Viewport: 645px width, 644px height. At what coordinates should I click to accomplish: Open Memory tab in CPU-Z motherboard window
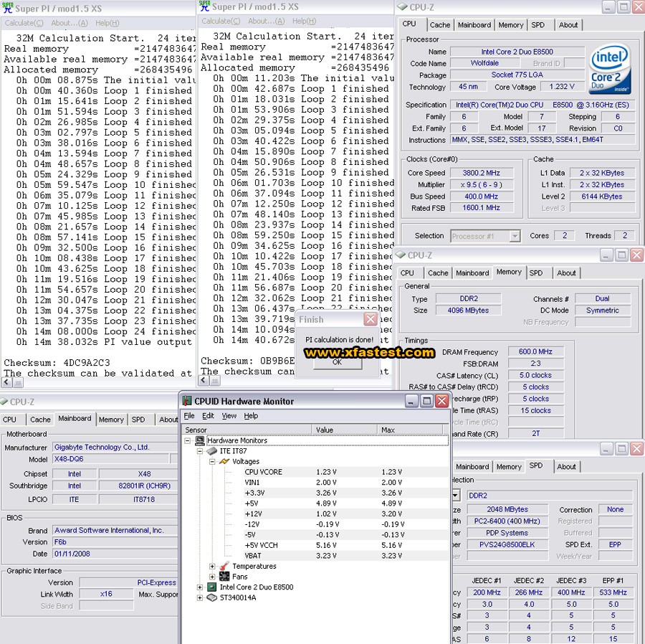[x=111, y=420]
